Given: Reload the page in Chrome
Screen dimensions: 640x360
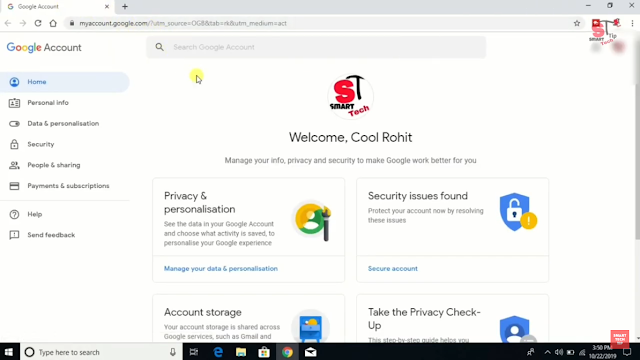Looking at the screenshot, I should (38, 23).
